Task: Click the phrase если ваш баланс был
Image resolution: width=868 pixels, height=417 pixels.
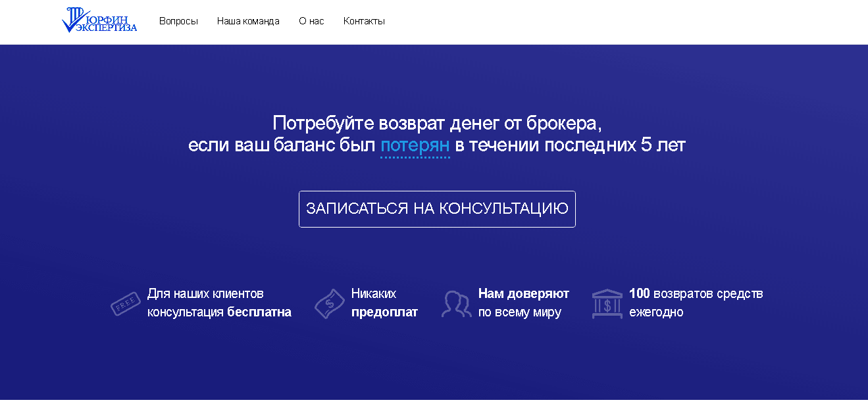Action: pos(281,145)
